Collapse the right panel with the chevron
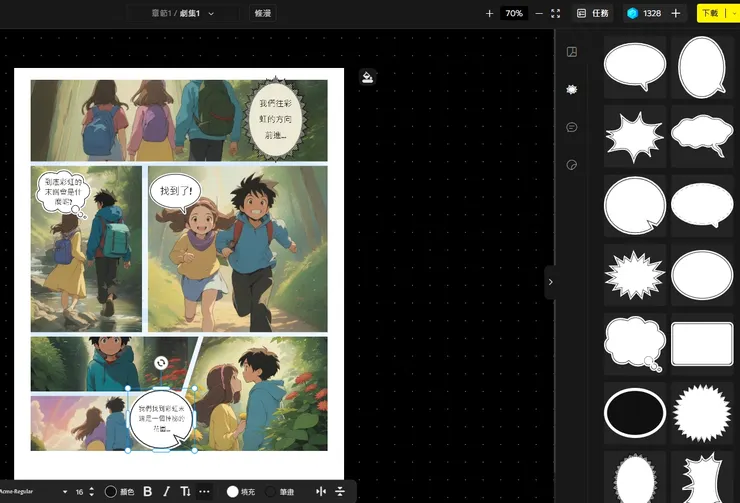This screenshot has height=503, width=740. click(x=549, y=282)
